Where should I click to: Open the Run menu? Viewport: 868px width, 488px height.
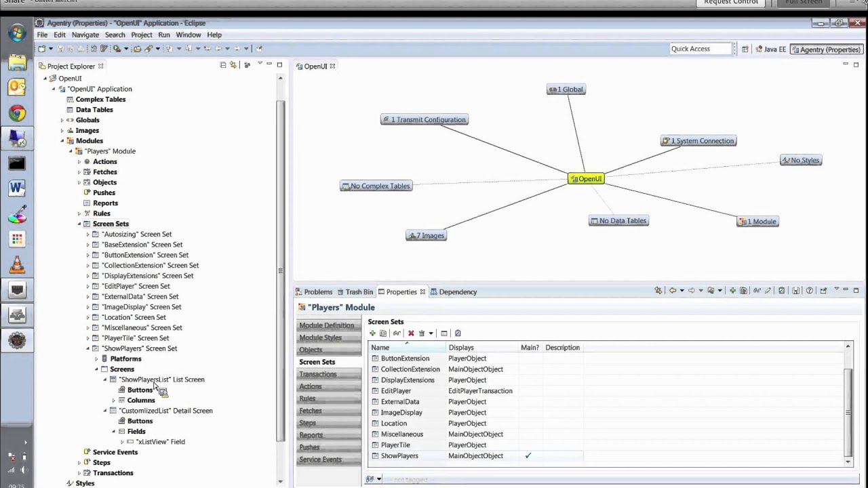pyautogui.click(x=163, y=35)
